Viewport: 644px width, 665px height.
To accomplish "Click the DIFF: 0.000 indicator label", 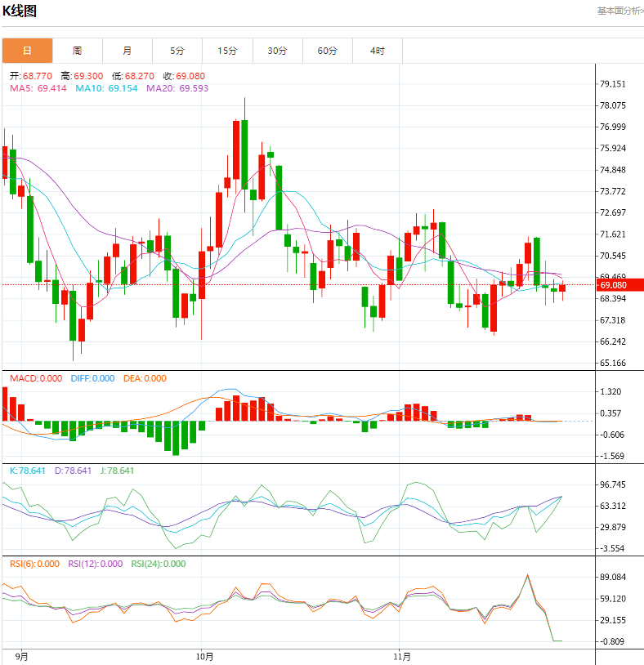I will tap(92, 378).
